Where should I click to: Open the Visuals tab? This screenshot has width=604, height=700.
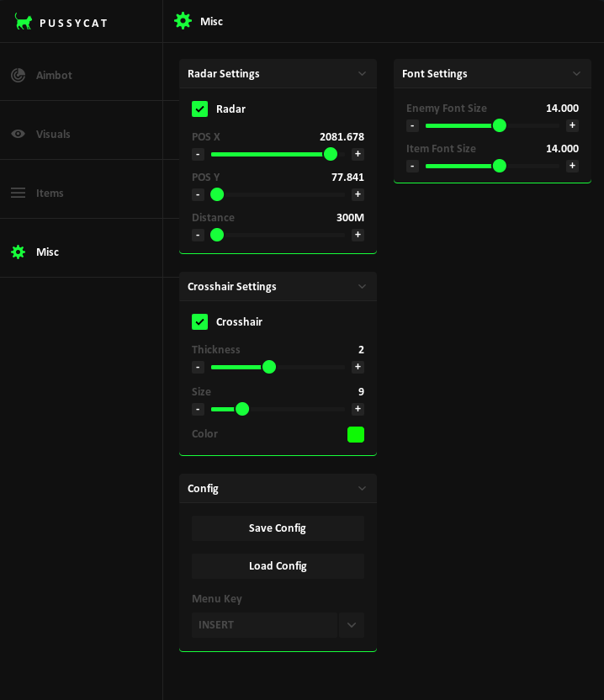click(53, 134)
